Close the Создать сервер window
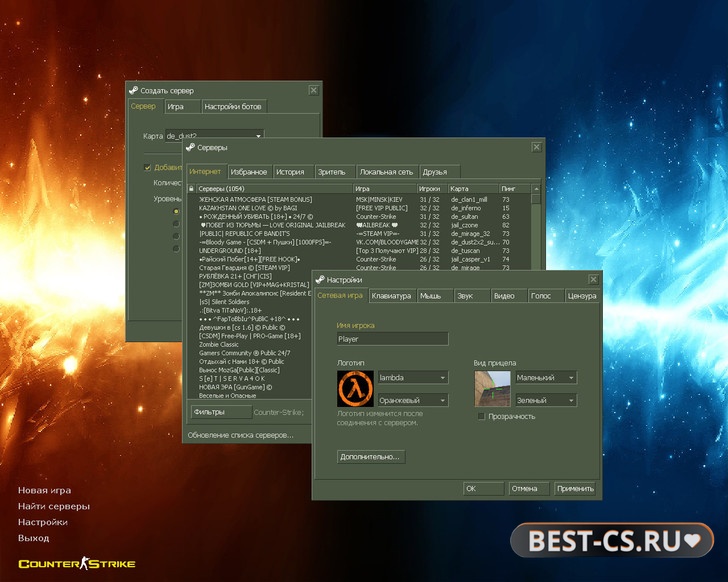This screenshot has width=728, height=582. (x=313, y=90)
